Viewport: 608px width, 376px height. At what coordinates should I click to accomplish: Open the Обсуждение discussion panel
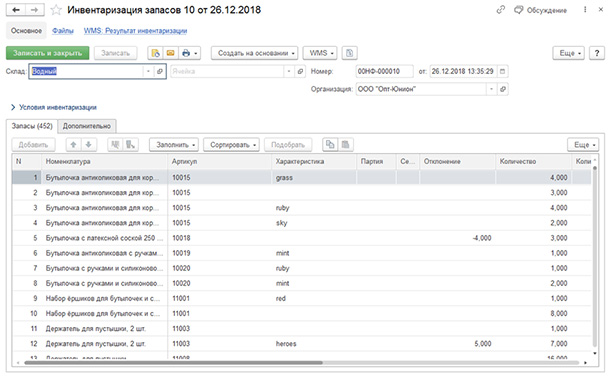541,10
